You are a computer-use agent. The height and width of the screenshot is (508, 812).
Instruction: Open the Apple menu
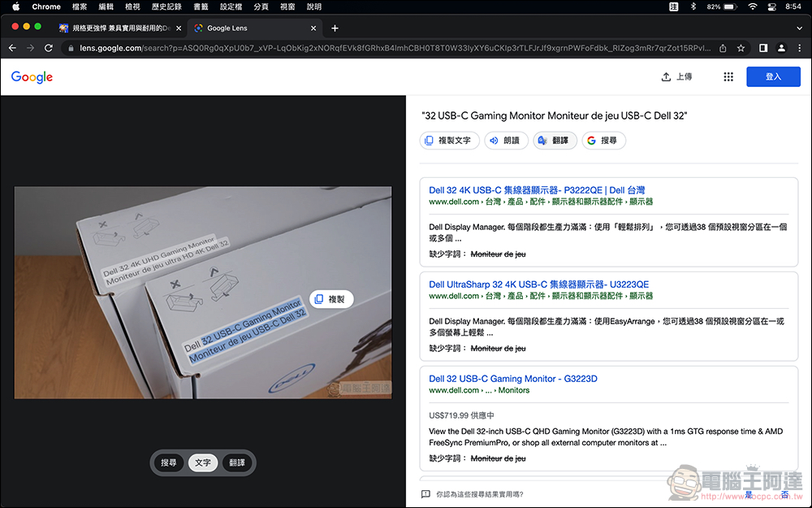(x=16, y=7)
